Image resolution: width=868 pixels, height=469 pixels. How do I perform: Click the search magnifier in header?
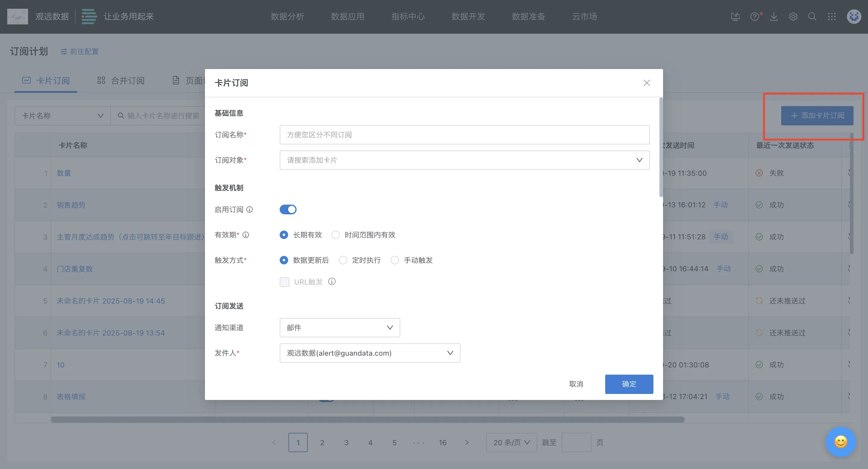tap(813, 17)
